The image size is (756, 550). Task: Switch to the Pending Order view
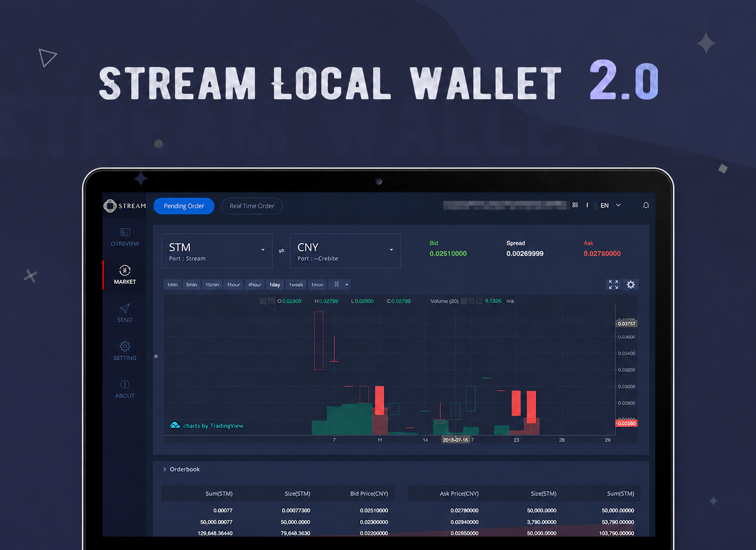pyautogui.click(x=184, y=206)
